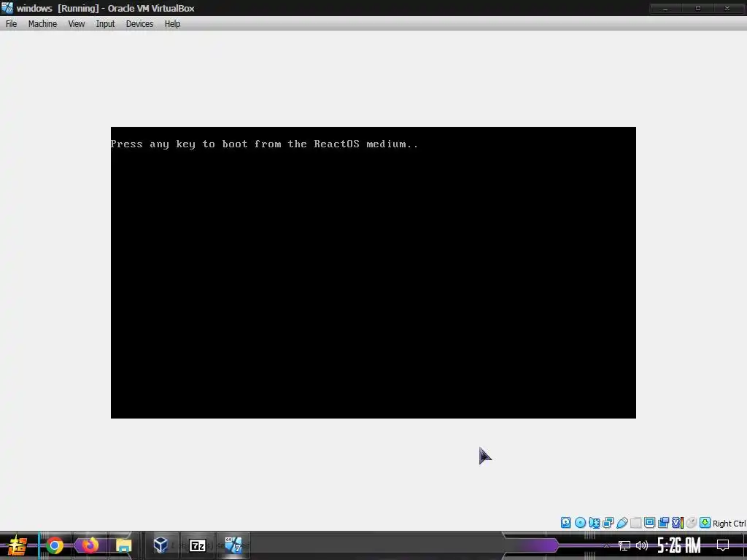Close the VirtualBox VM window

pyautogui.click(x=727, y=8)
